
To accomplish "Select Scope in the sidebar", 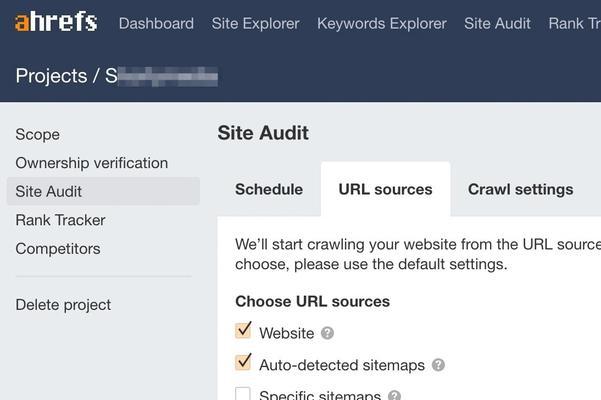I will [38, 134].
